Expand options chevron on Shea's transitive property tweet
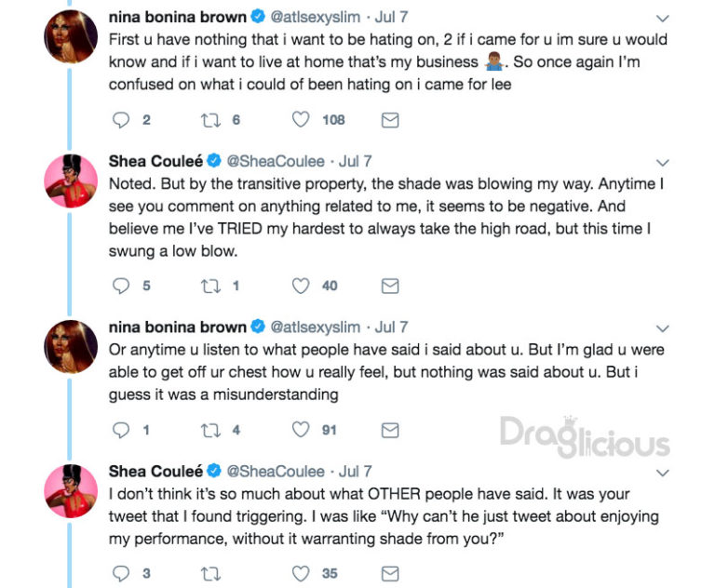This screenshot has height=588, width=715. tap(662, 163)
